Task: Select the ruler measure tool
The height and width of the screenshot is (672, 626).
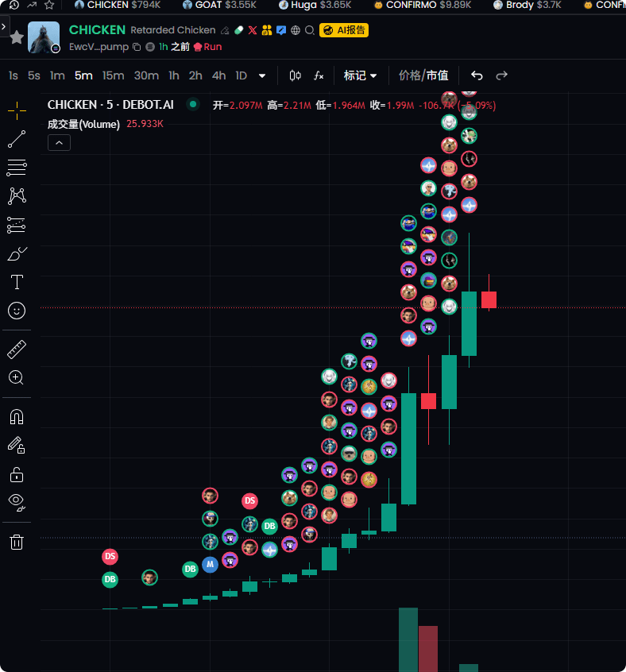Action: coord(17,350)
